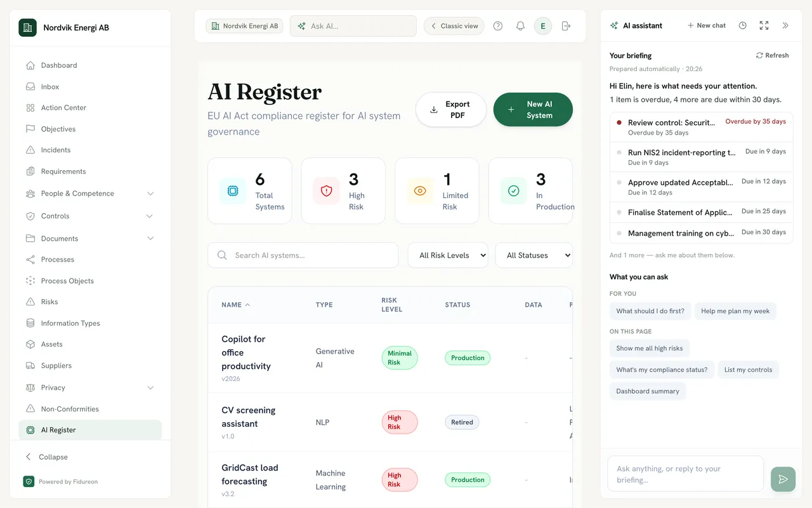
Task: Click the High Risk shield icon
Action: click(x=327, y=190)
